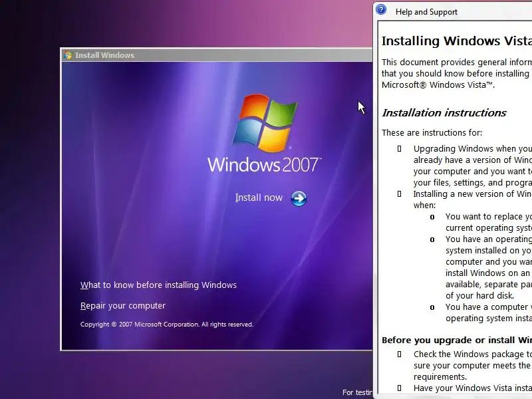The width and height of the screenshot is (532, 399).
Task: Click "of your hard disk." line
Action: (x=479, y=295)
